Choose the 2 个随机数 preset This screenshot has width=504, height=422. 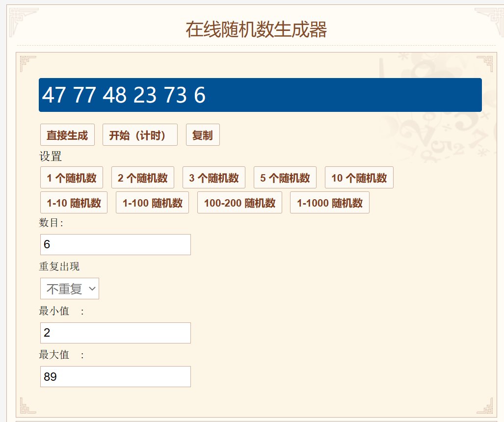click(x=143, y=178)
